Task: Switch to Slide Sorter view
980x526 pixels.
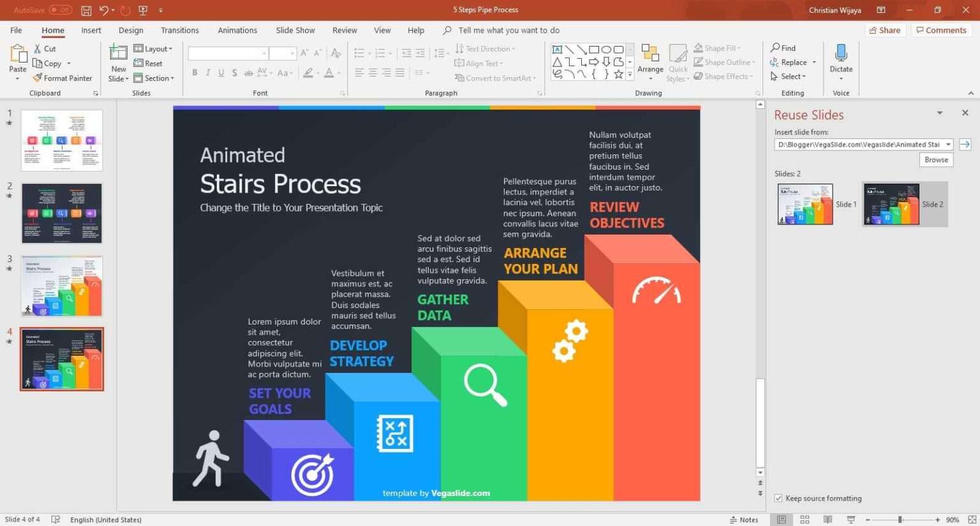Action: [805, 520]
